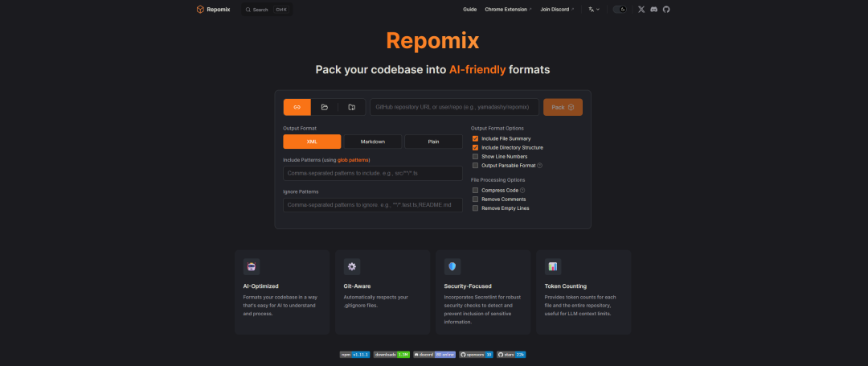This screenshot has width=868, height=366.
Task: Click the File Processing Options label
Action: coord(498,180)
